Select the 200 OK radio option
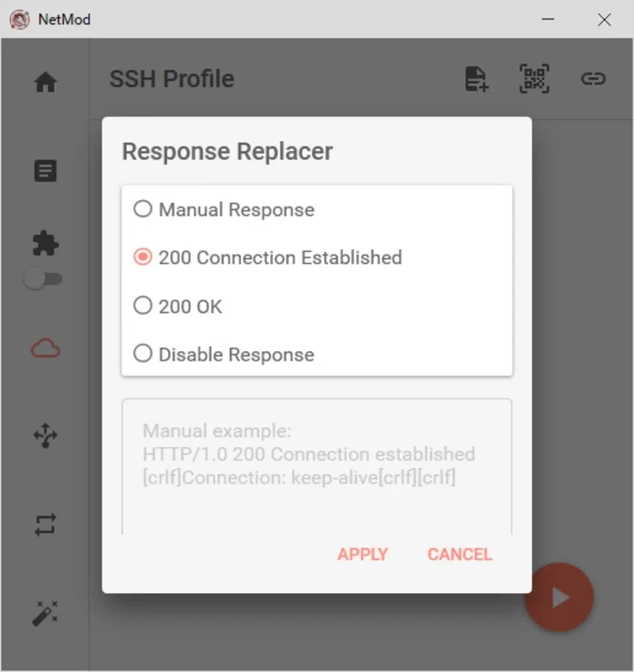The height and width of the screenshot is (672, 634). (144, 306)
